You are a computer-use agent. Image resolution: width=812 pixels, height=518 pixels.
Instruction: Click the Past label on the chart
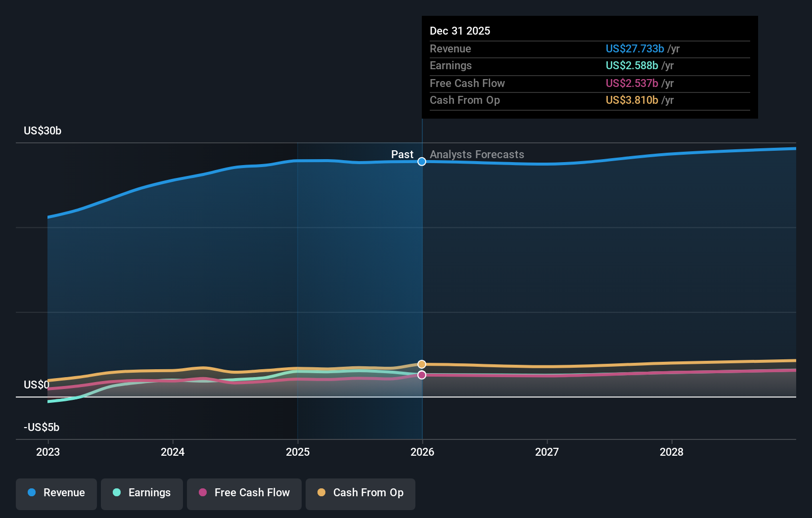[x=402, y=155]
